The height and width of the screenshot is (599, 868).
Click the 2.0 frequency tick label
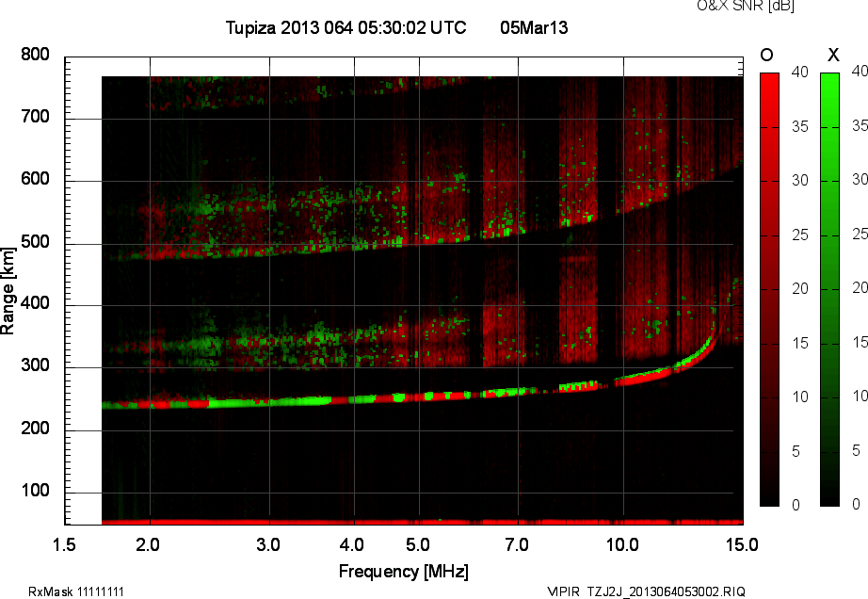pos(148,544)
